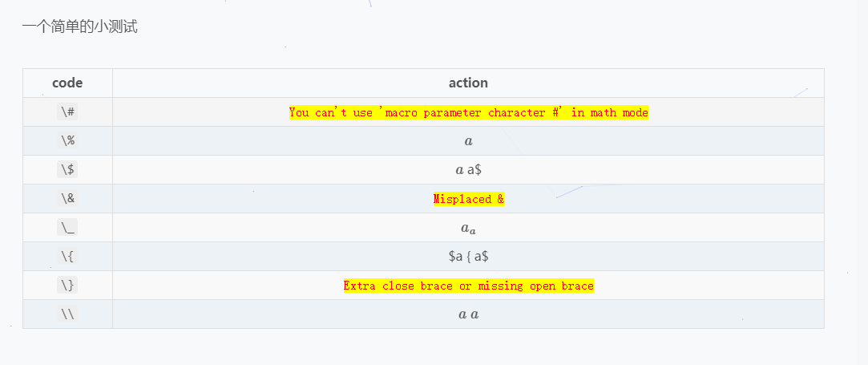Select the \# code cell
Viewport: 868px width, 365px height.
(67, 112)
